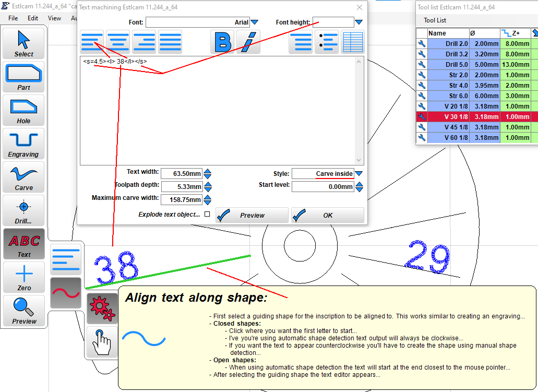Adjust Maximum carve width stepper

(208, 200)
